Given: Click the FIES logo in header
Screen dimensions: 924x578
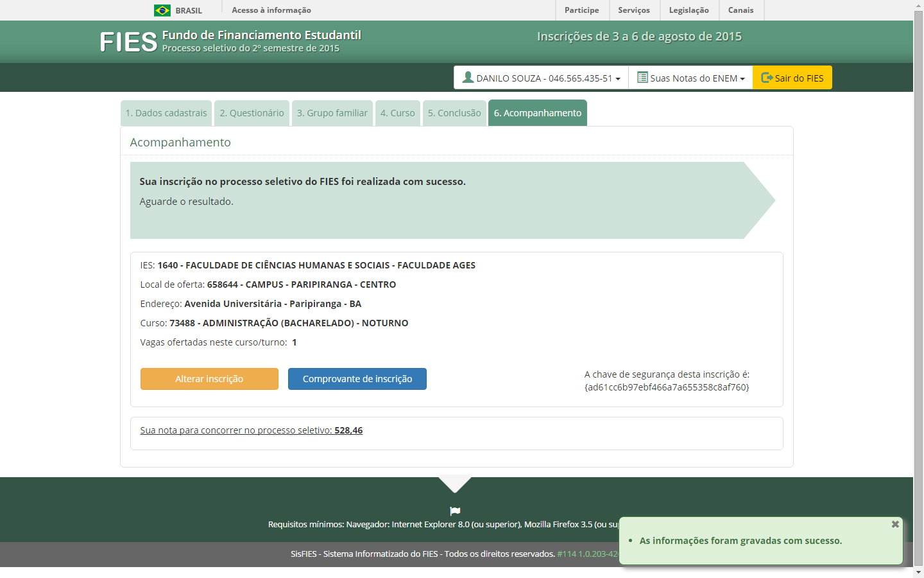Looking at the screenshot, I should pos(128,42).
